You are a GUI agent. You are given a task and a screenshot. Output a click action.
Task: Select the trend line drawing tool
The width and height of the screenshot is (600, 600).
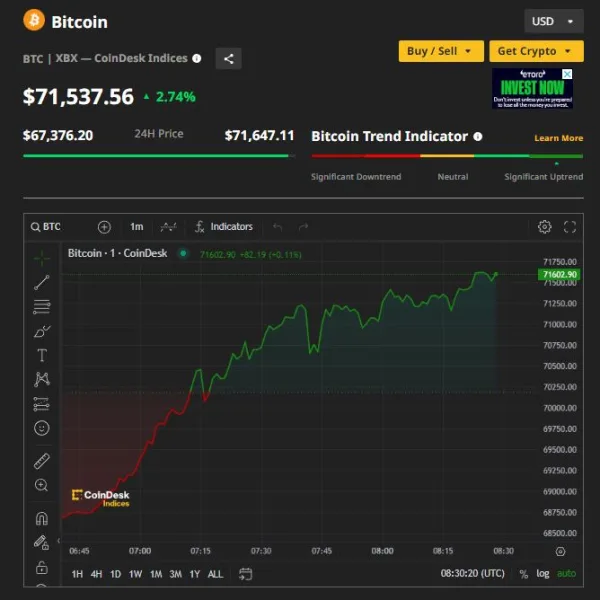point(42,282)
